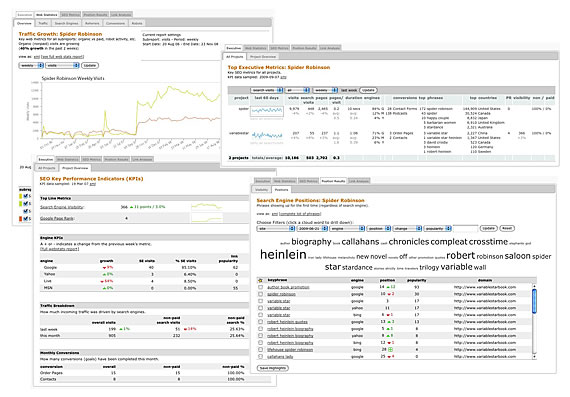This screenshot has height=397, width=570.
Task: Click the star icon in the keyphrase table header
Action: click(260, 280)
